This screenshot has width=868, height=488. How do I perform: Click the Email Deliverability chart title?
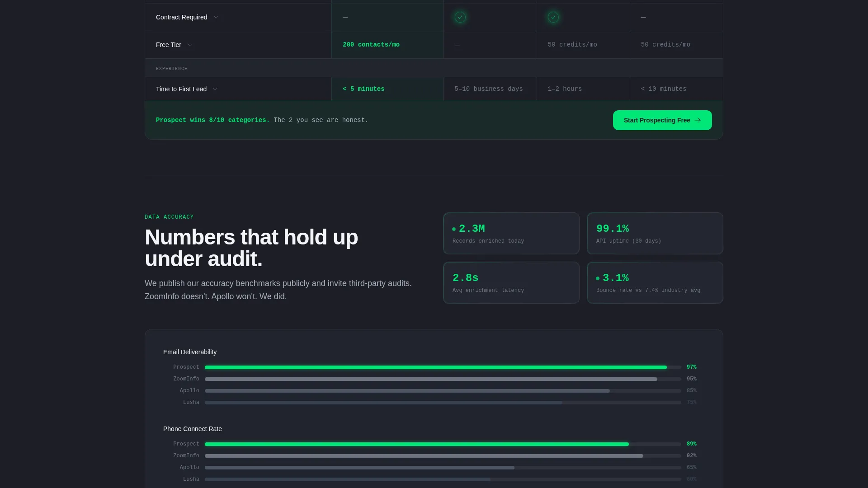190,352
